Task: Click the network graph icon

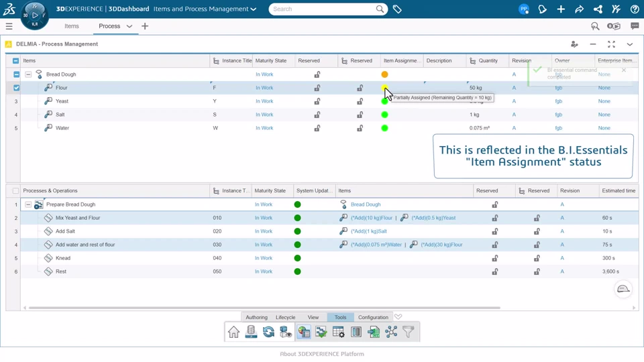Action: [x=391, y=332]
